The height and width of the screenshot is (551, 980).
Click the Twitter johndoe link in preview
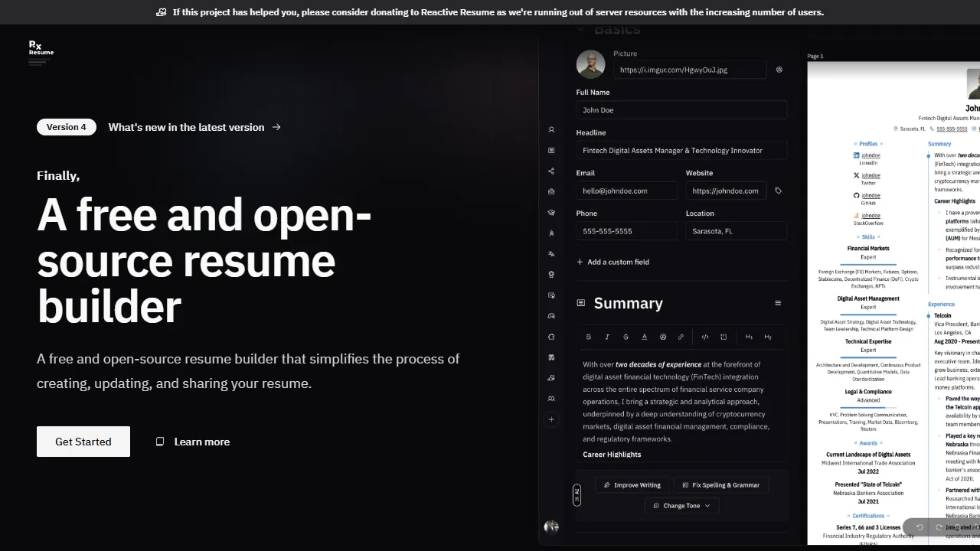tap(871, 175)
